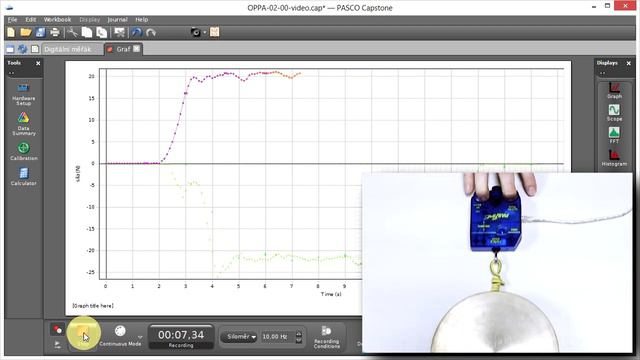
Task: Close the Tools panel
Action: pyautogui.click(x=38, y=63)
